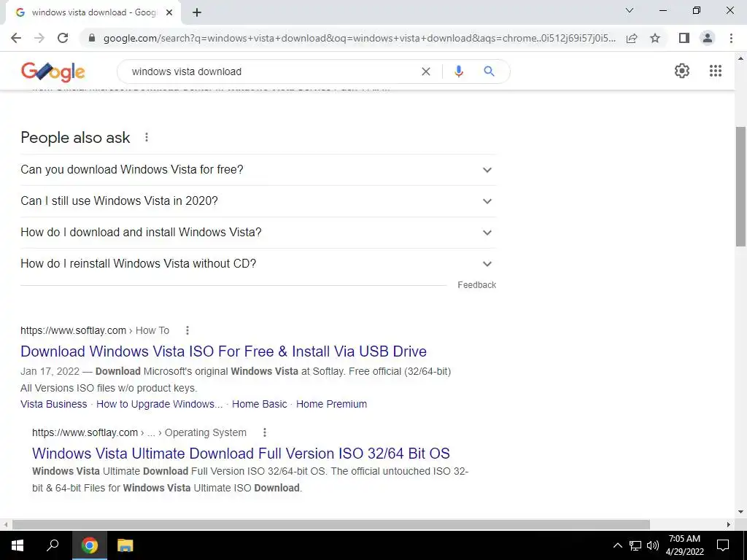747x560 pixels.
Task: Show hidden system tray icons
Action: (617, 545)
